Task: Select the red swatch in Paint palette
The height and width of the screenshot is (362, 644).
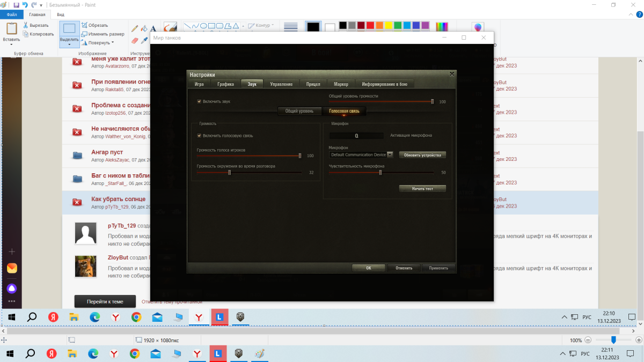Action: pos(370,25)
